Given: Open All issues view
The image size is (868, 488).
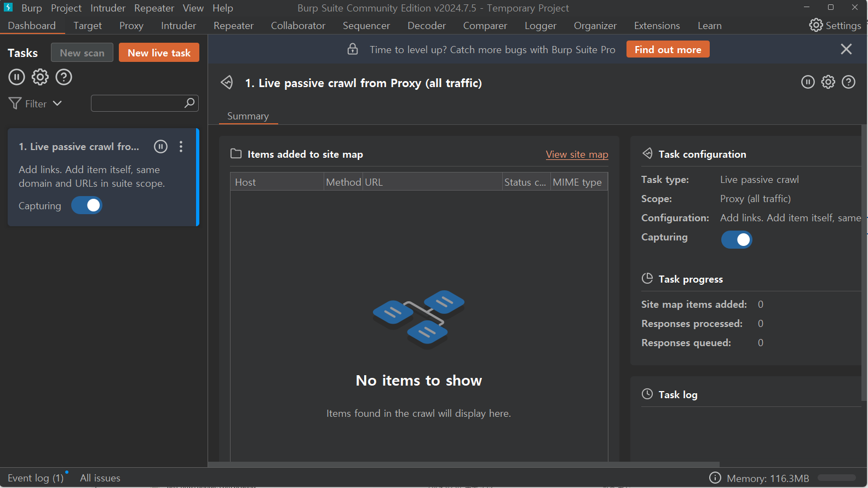Looking at the screenshot, I should (x=100, y=478).
